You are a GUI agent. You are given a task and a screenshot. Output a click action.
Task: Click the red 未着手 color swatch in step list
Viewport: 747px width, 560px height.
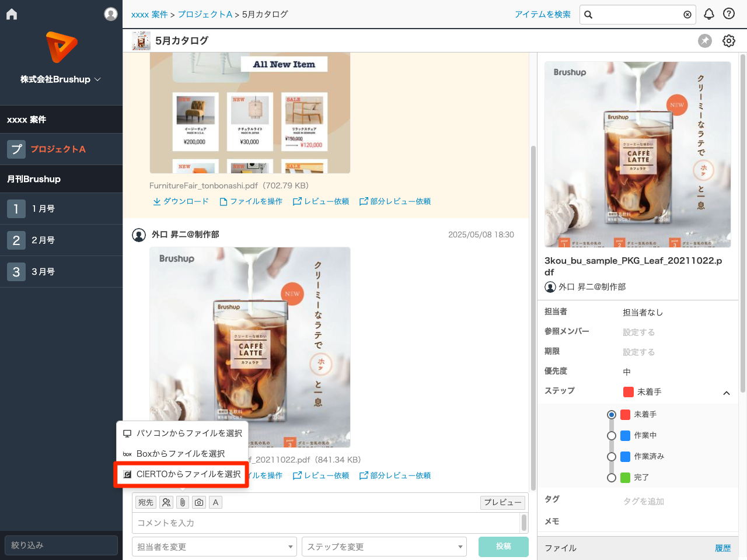[625, 415]
